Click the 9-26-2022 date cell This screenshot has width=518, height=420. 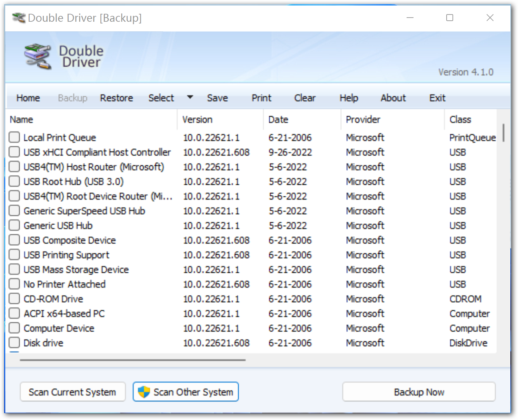click(290, 152)
